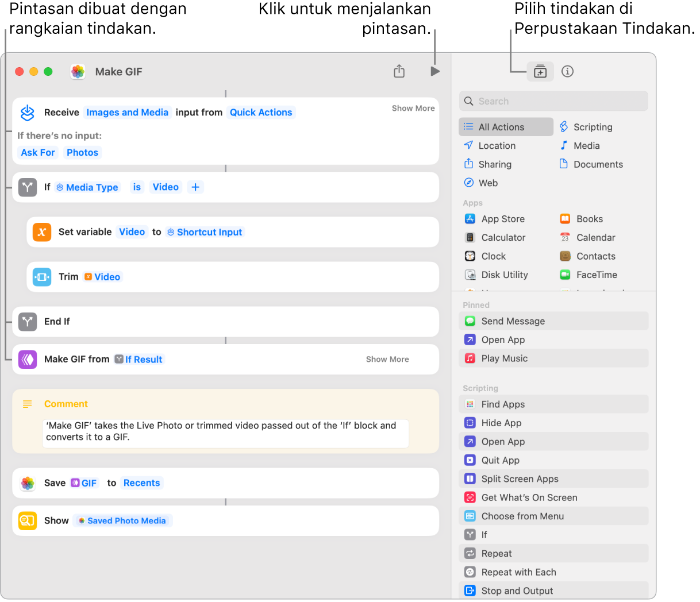Select pinned Send Message action

tap(554, 321)
